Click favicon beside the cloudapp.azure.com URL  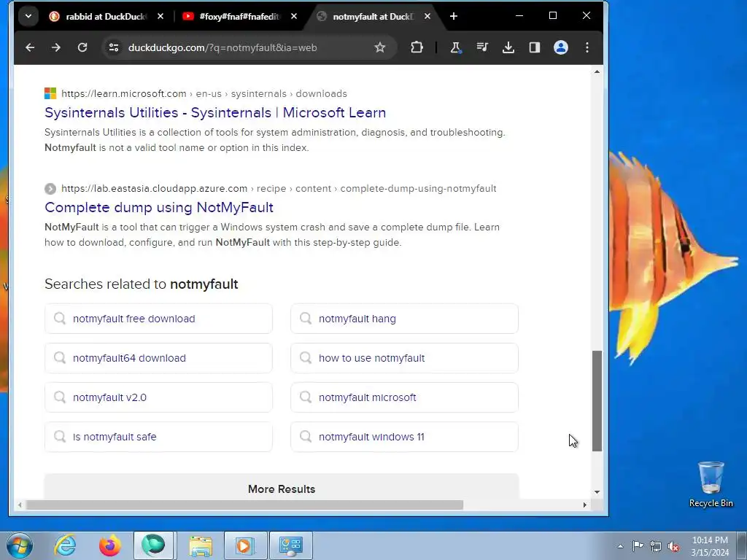(x=50, y=189)
